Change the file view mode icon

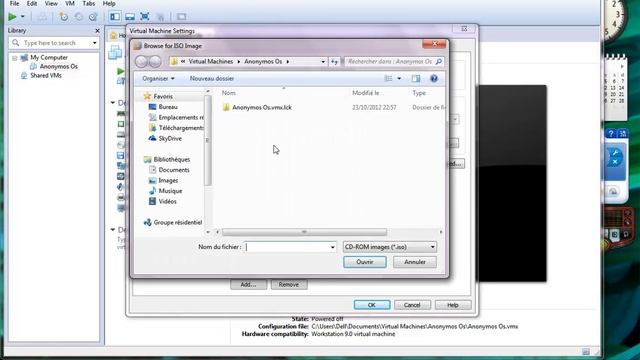(388, 78)
